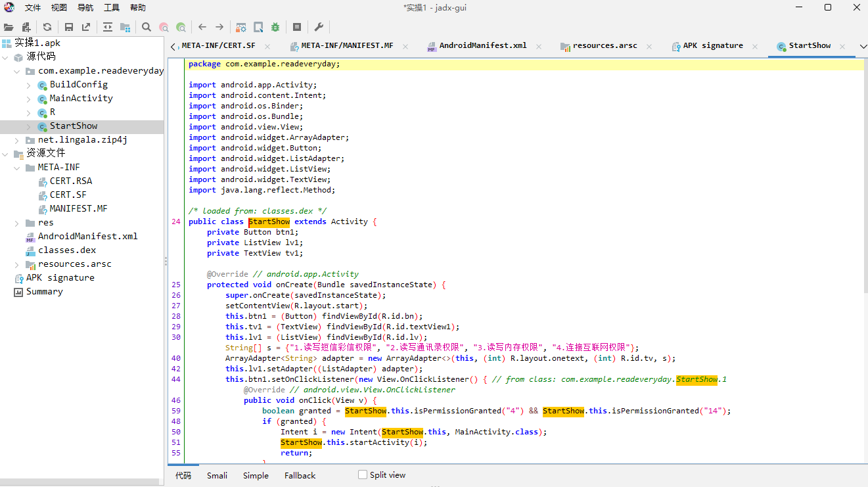
Task: Navigate forward with right arrow icon
Action: point(219,27)
